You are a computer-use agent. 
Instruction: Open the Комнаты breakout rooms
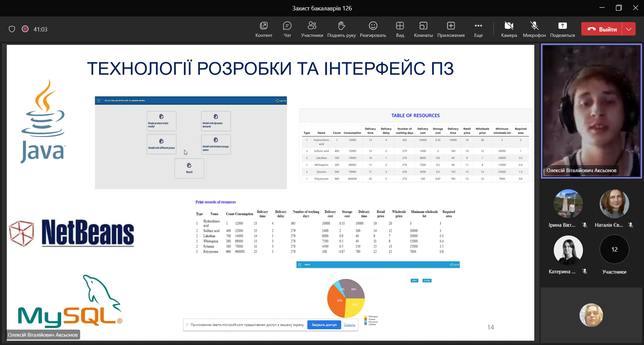click(x=423, y=29)
